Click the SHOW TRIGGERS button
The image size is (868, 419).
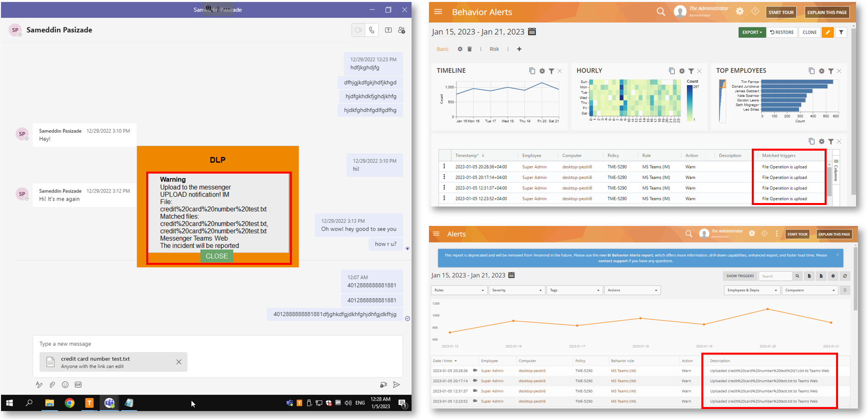click(740, 276)
